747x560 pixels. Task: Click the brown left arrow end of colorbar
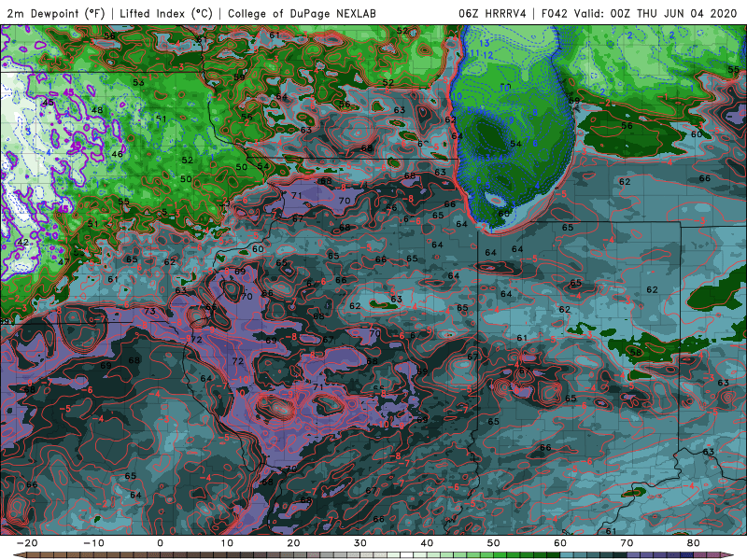pyautogui.click(x=20, y=554)
